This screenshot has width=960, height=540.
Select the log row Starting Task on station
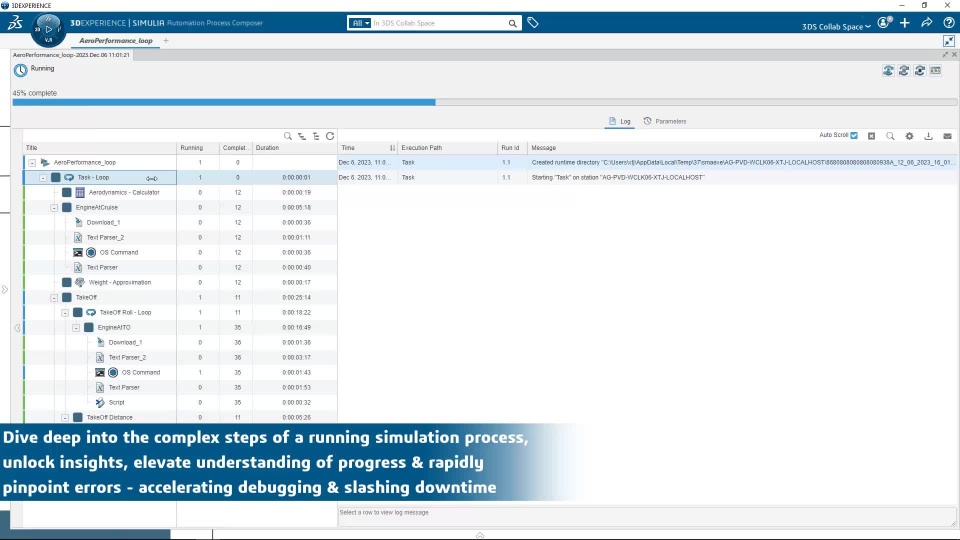647,178
